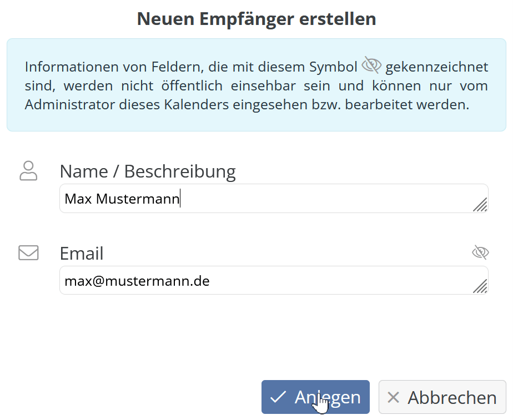Click resize handle of the Email field
This screenshot has height=420, width=513.
coord(480,286)
